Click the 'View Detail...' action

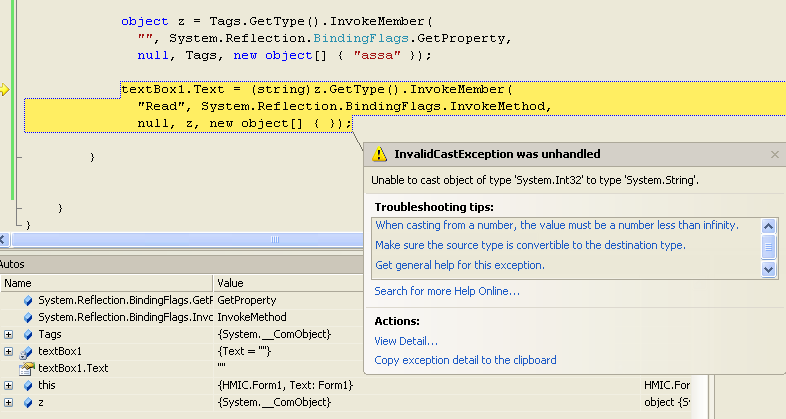click(x=406, y=341)
